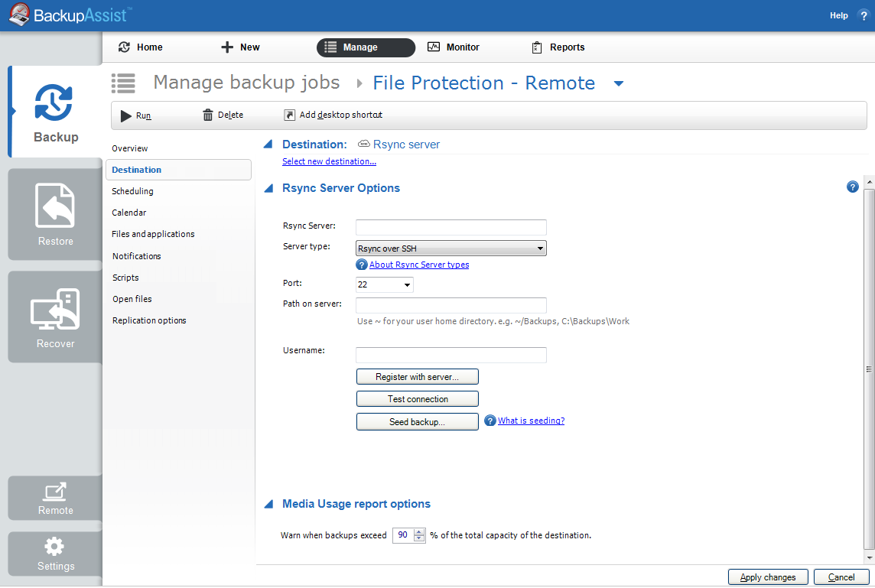Delete the backup job
Screen dimensions: 875x588
coord(223,115)
